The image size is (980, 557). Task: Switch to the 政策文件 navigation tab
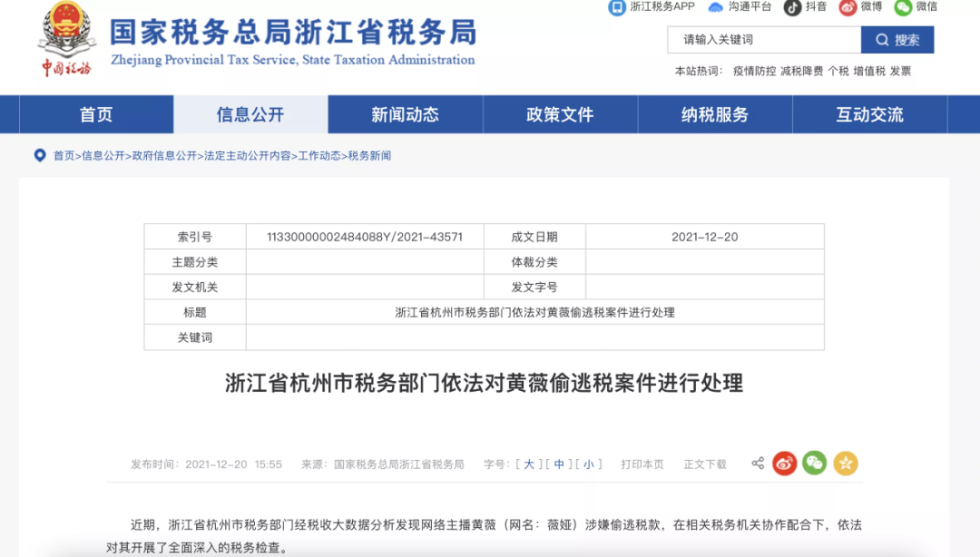(560, 114)
